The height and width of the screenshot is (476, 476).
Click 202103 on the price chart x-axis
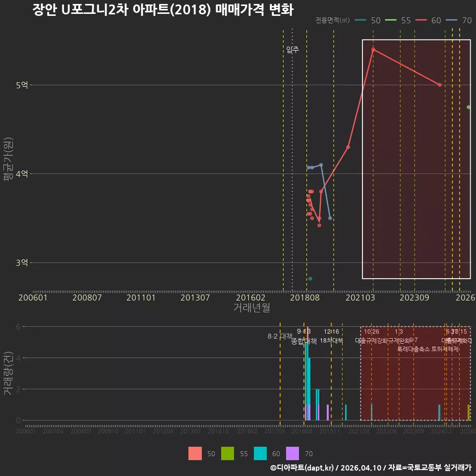tap(360, 297)
